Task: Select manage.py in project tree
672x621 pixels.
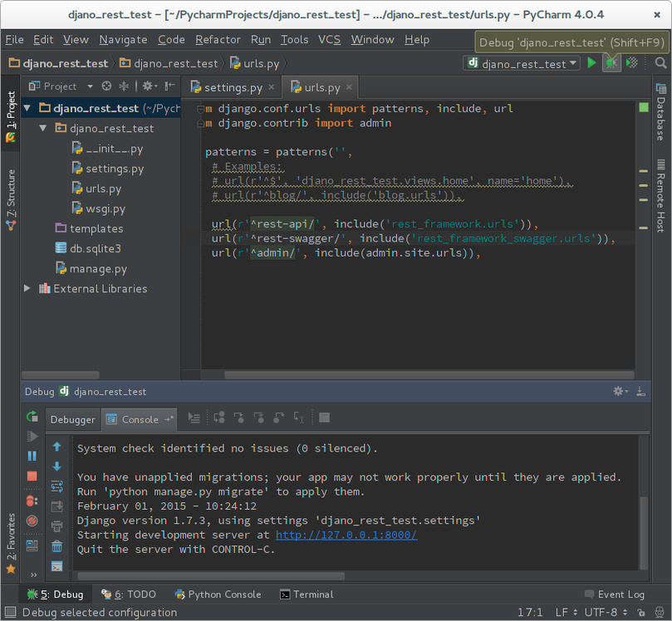Action: (91, 268)
